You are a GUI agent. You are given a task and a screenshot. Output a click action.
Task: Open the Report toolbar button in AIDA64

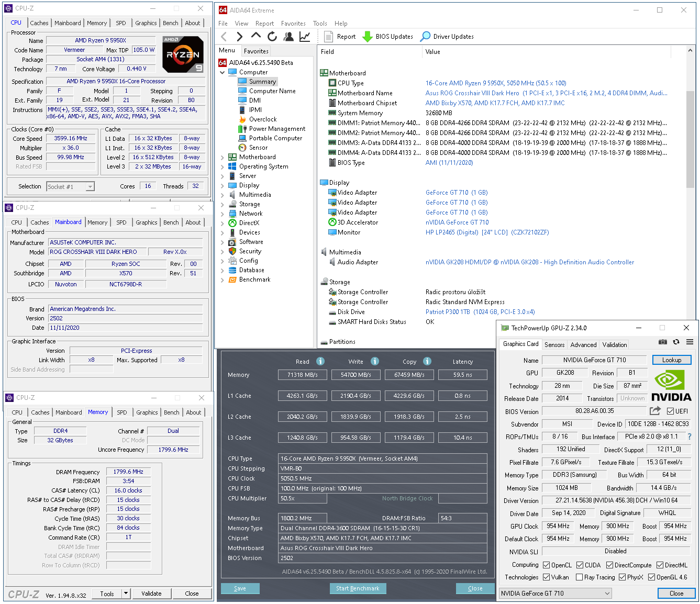[x=340, y=37]
